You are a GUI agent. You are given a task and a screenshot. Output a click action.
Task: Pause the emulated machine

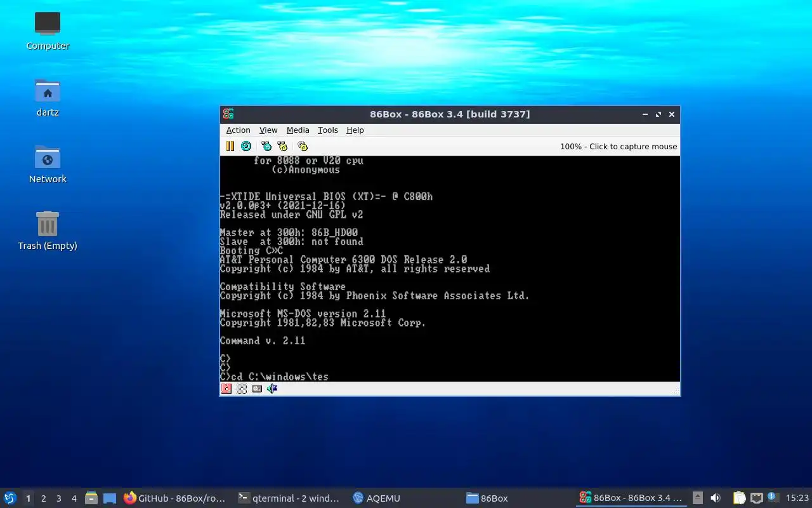(230, 146)
